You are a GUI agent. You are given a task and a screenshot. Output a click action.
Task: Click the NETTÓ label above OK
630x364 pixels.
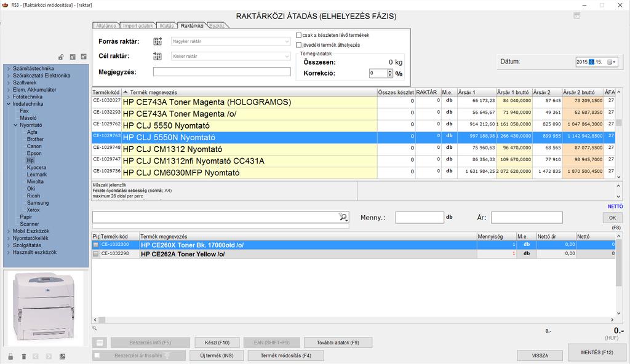(615, 207)
